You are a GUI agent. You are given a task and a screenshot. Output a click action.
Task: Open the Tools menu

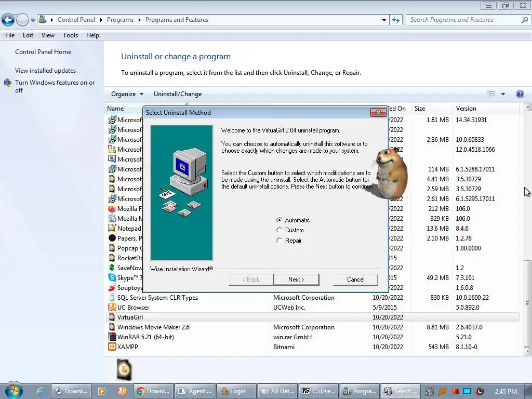(70, 35)
